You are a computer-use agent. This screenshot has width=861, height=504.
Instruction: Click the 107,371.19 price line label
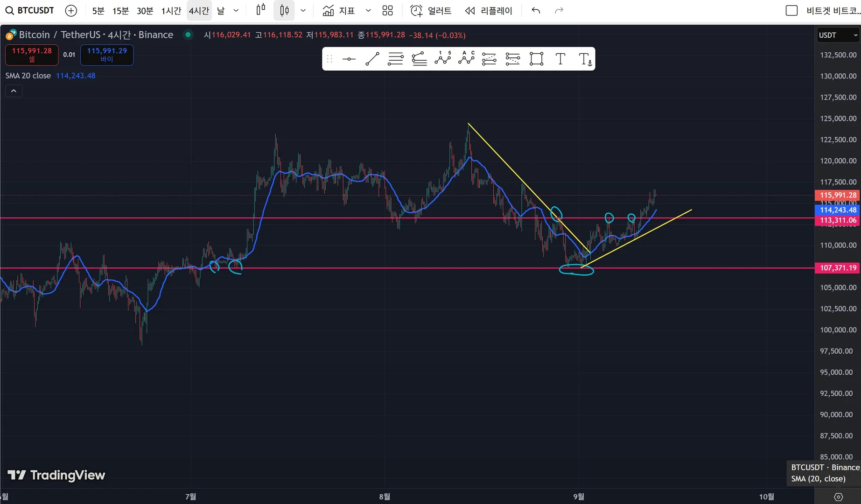click(x=837, y=268)
